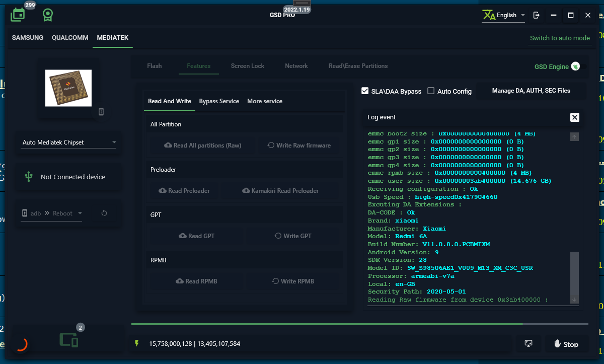This screenshot has height=364, width=604.
Task: Click Write Raw firmware button
Action: [299, 145]
